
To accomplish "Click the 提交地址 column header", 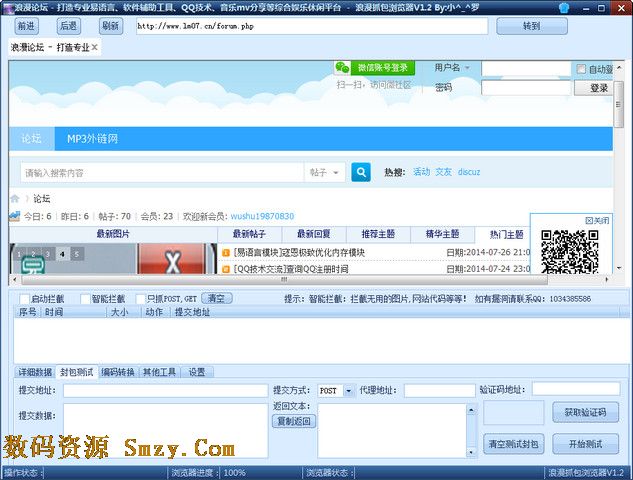I will (192, 312).
